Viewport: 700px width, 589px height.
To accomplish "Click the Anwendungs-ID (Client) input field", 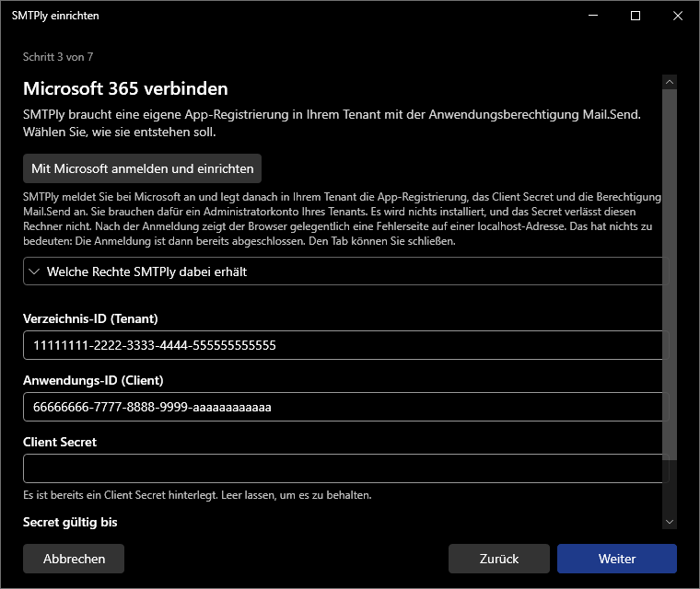I will pos(346,407).
